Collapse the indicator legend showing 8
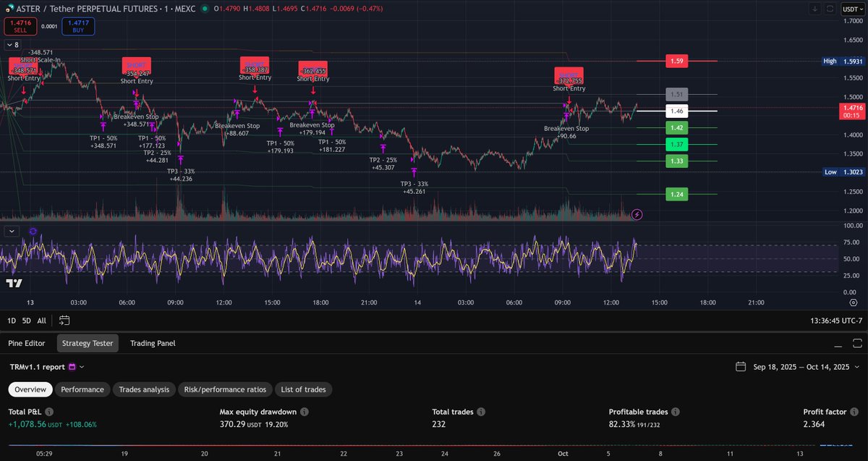 [x=12, y=45]
